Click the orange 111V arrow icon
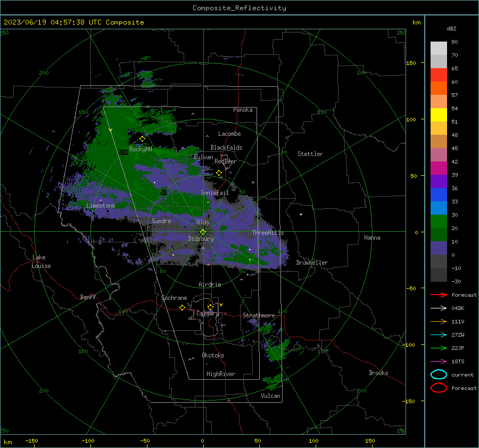The image size is (479, 448). click(439, 321)
